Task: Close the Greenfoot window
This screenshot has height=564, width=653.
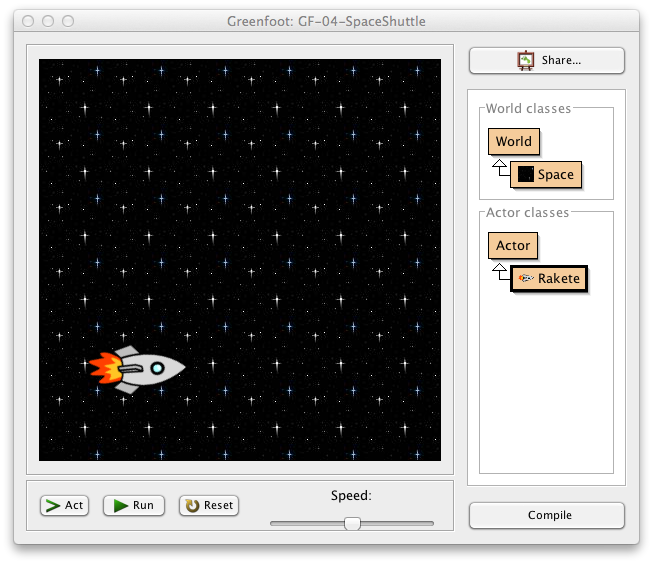Action: point(28,21)
